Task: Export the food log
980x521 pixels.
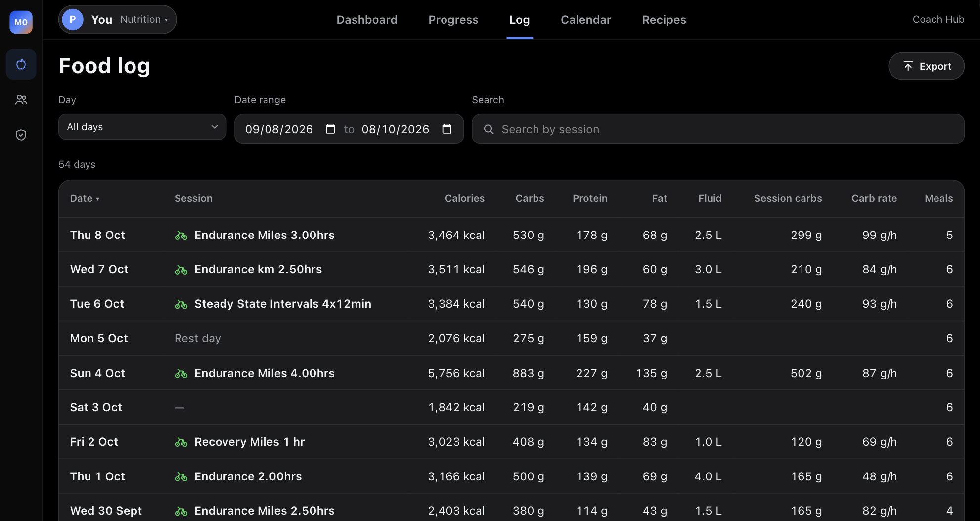Action: pos(926,66)
